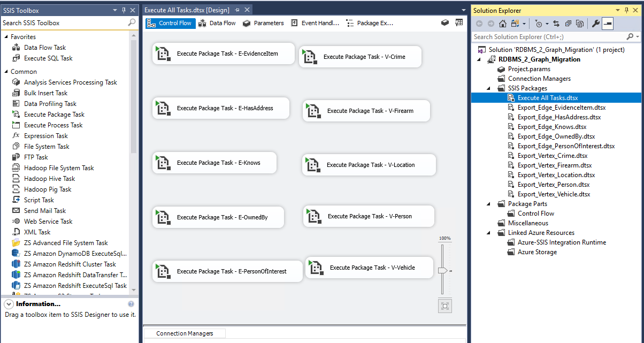Click the Solution Explorer Home icon
644x343 pixels.
503,24
